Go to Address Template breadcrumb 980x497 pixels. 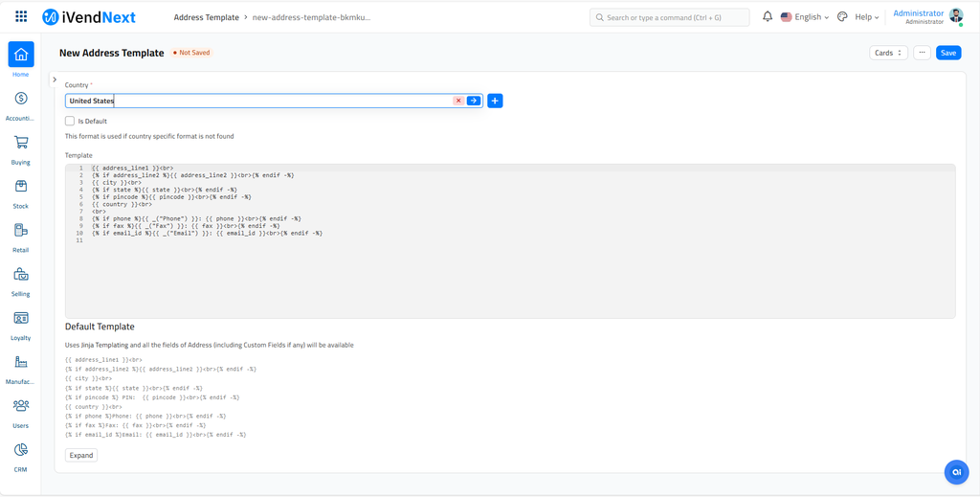[207, 17]
